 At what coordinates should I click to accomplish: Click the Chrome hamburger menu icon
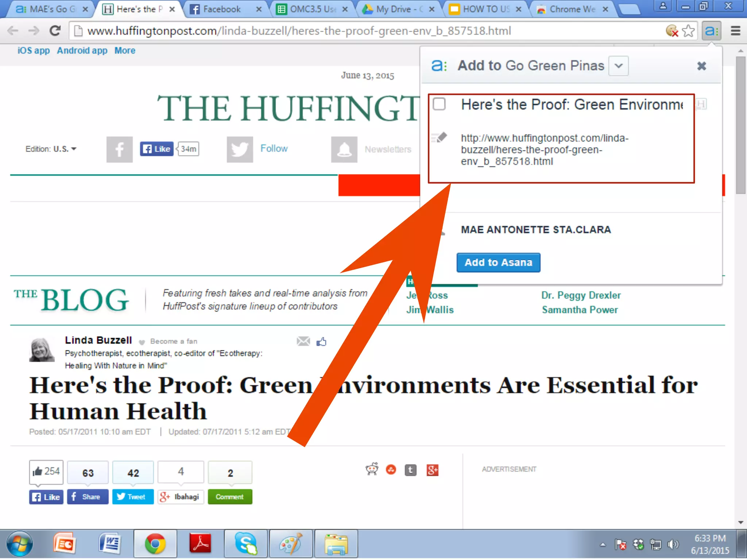coord(735,31)
